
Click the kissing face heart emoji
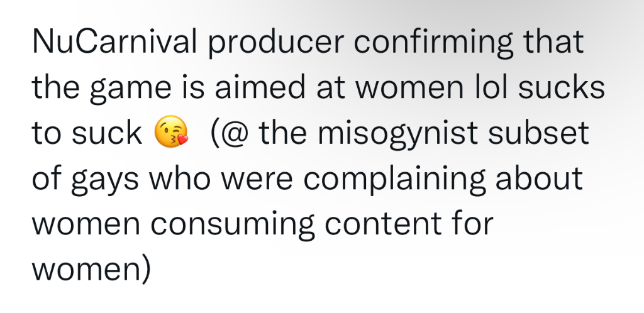pos(170,131)
